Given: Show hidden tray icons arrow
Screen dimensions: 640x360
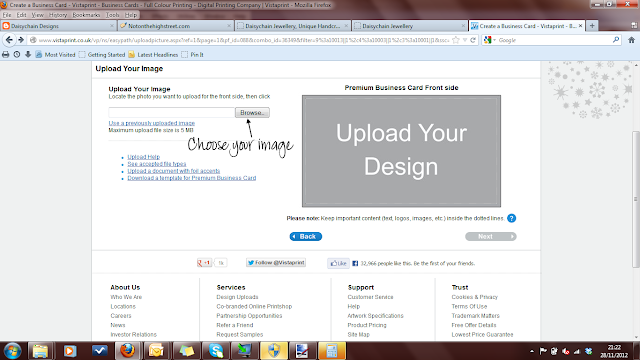Looking at the screenshot, I should (532, 351).
